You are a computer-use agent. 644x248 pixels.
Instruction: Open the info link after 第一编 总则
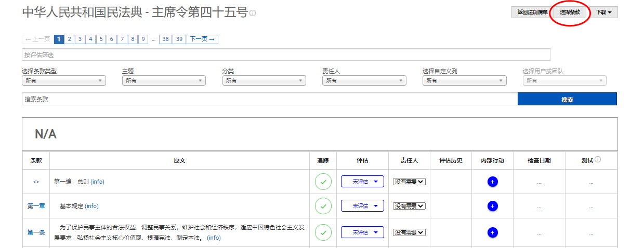pyautogui.click(x=98, y=182)
